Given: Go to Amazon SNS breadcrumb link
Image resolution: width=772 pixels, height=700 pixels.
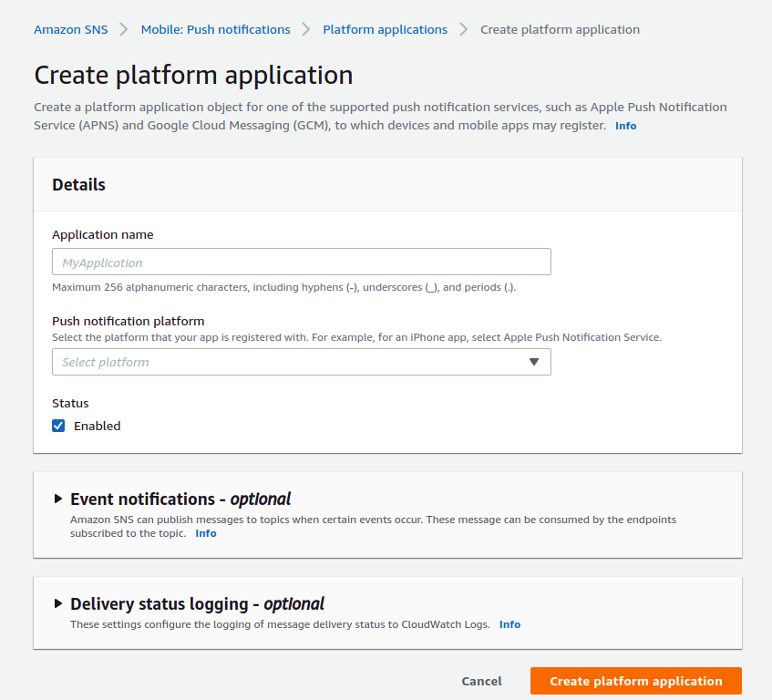Looking at the screenshot, I should click(70, 29).
